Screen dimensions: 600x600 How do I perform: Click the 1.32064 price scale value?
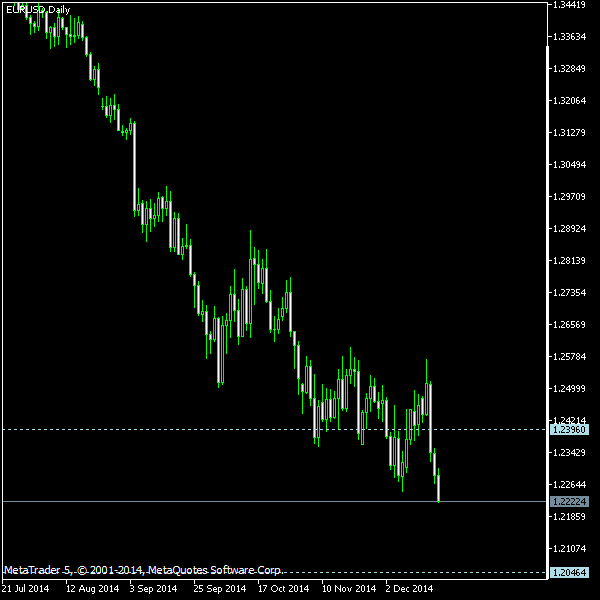coord(569,101)
